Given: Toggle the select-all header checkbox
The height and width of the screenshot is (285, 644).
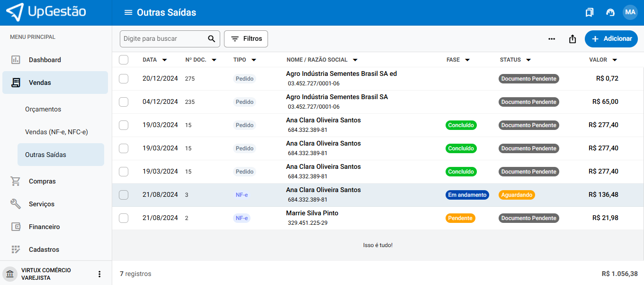Looking at the screenshot, I should [124, 60].
